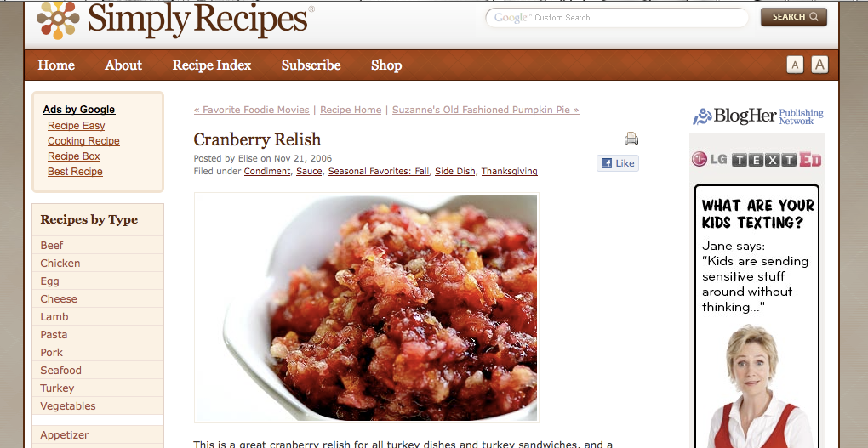Click the printer icon beside Cranberry Relish
868x448 pixels.
tap(631, 139)
